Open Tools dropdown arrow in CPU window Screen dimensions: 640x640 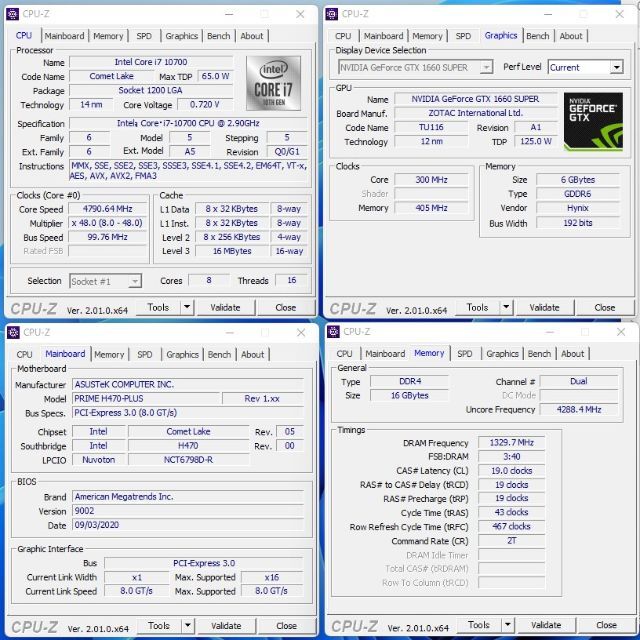point(187,307)
